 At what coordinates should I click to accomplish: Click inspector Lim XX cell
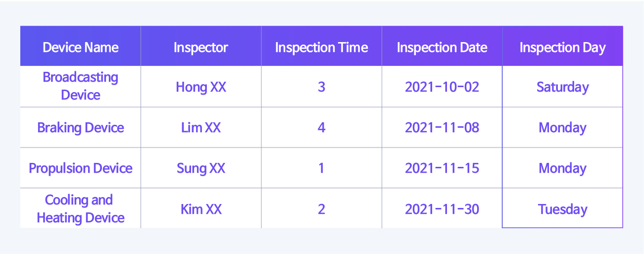point(201,127)
